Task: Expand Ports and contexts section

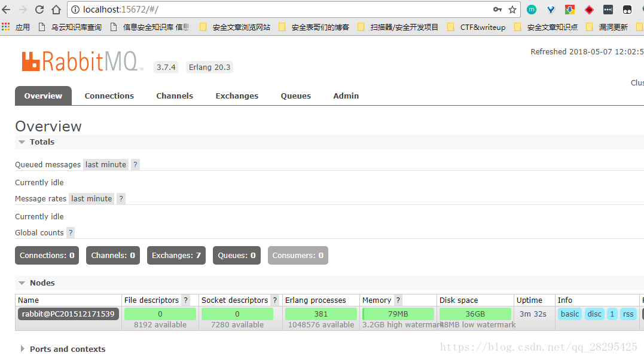Action: tap(63, 349)
